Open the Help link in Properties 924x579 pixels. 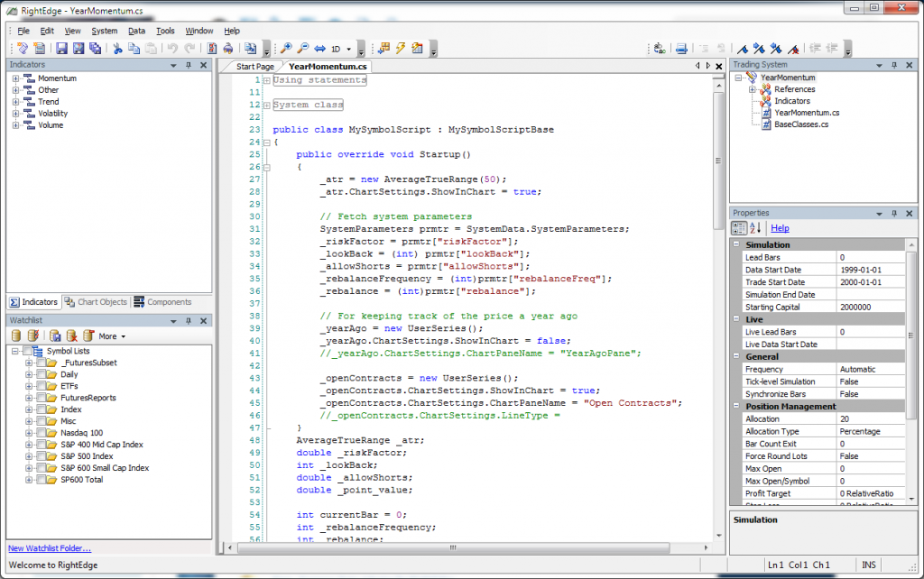tap(780, 228)
